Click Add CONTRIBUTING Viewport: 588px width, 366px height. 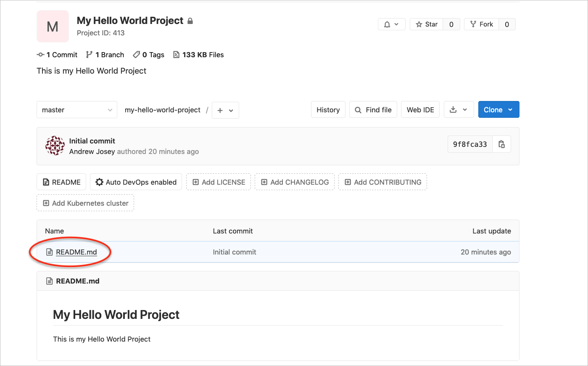click(382, 182)
